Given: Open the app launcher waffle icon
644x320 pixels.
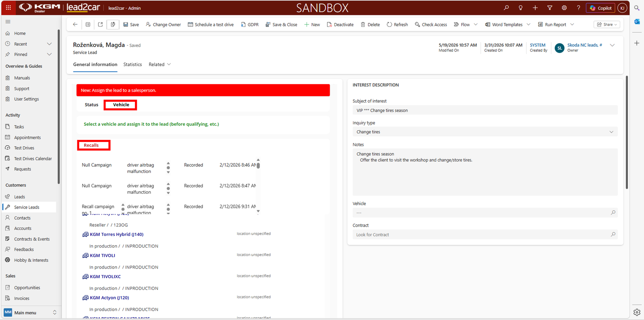Looking at the screenshot, I should (x=8, y=8).
